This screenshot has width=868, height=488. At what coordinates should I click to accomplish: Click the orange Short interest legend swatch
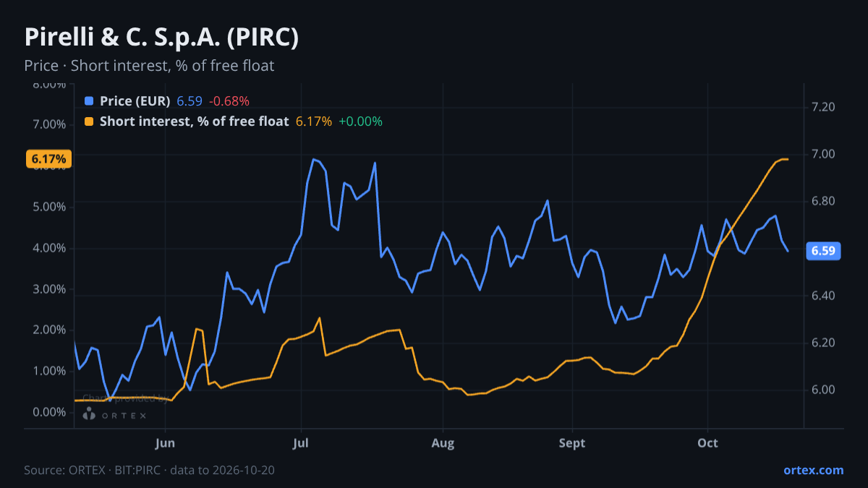pos(89,121)
